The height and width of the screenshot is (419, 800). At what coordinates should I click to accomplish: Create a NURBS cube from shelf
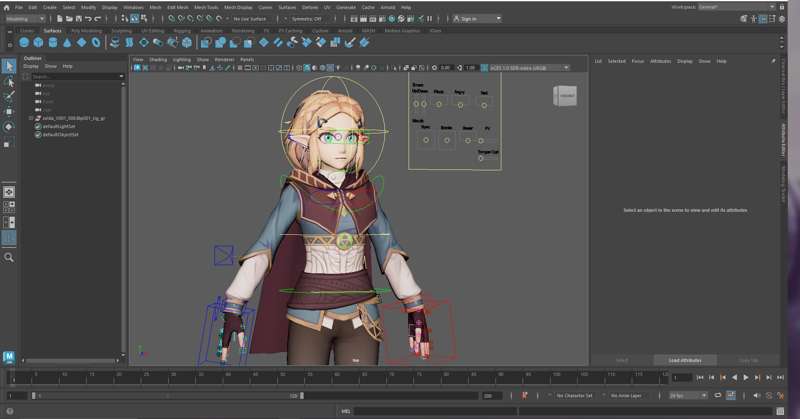[38, 43]
